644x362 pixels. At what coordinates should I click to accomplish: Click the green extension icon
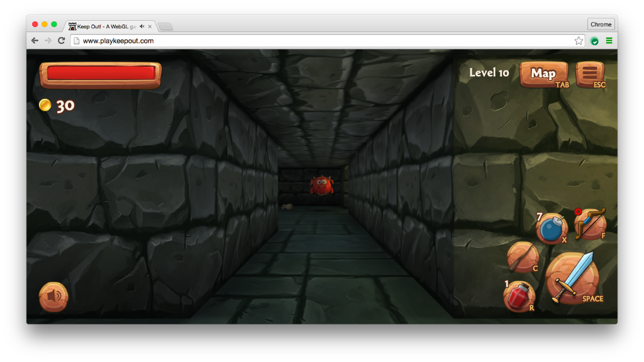coord(594,41)
